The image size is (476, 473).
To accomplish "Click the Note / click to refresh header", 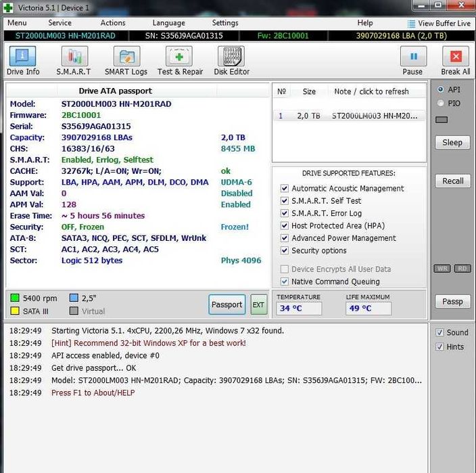I will [x=371, y=91].
